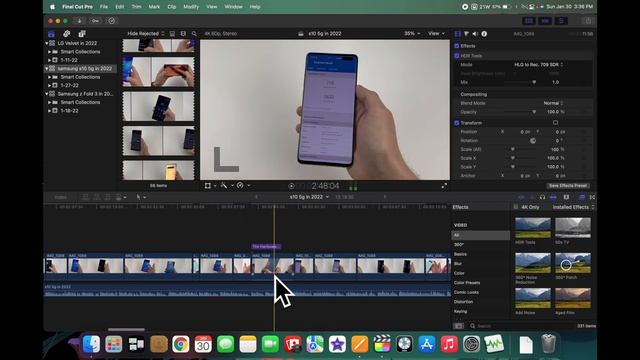Screen dimensions: 640x360
Task: Open the Clip menu
Action: coord(172,7)
